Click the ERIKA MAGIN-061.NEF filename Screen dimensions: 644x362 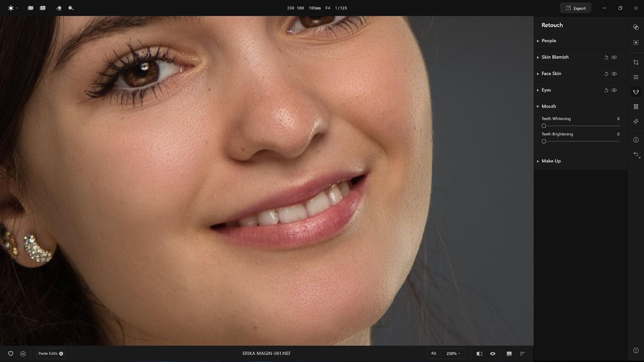point(266,354)
